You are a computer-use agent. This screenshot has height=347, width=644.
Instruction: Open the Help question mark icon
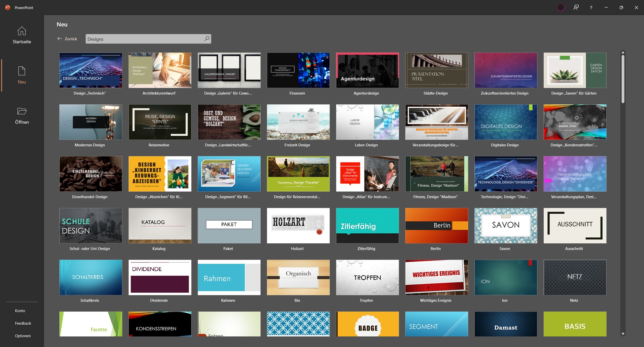pyautogui.click(x=591, y=8)
